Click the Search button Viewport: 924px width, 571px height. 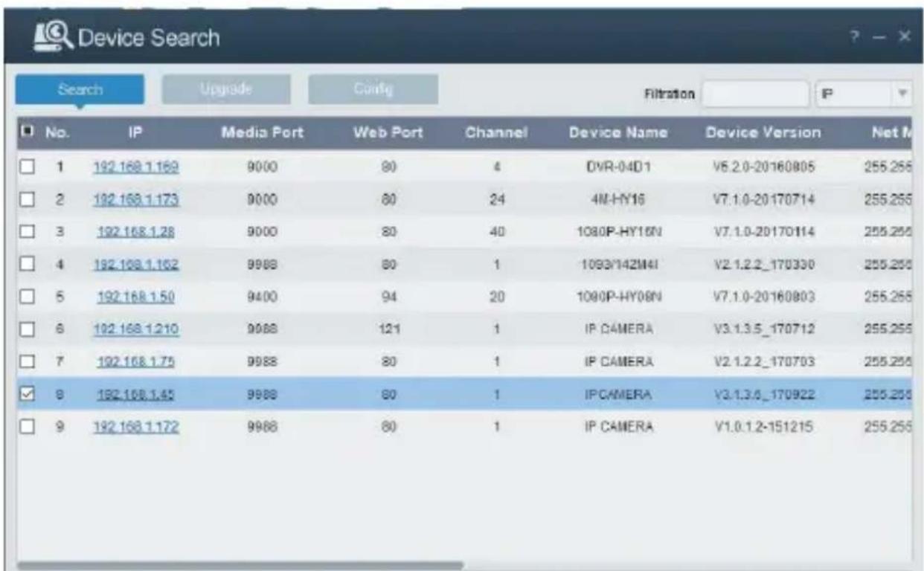pyautogui.click(x=80, y=89)
